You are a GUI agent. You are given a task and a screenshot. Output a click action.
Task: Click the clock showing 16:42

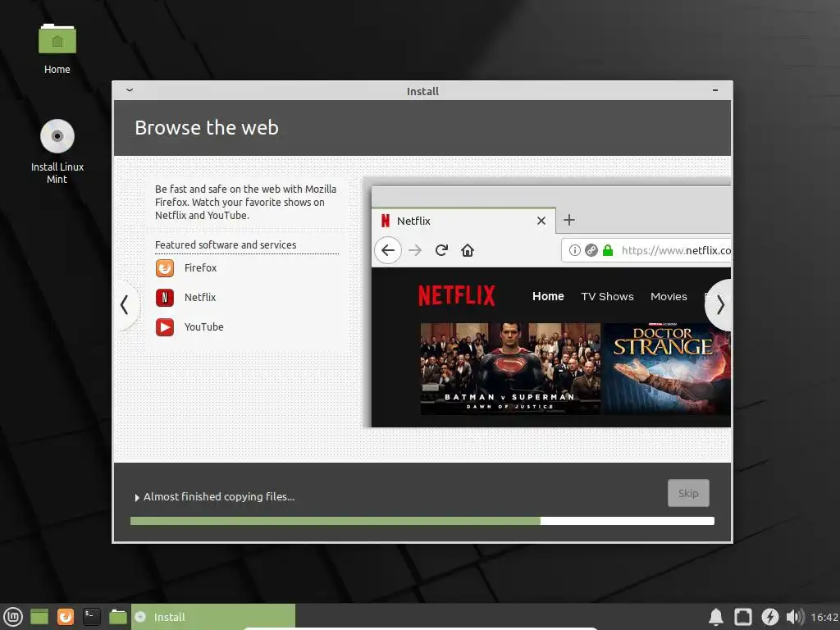[x=824, y=617]
